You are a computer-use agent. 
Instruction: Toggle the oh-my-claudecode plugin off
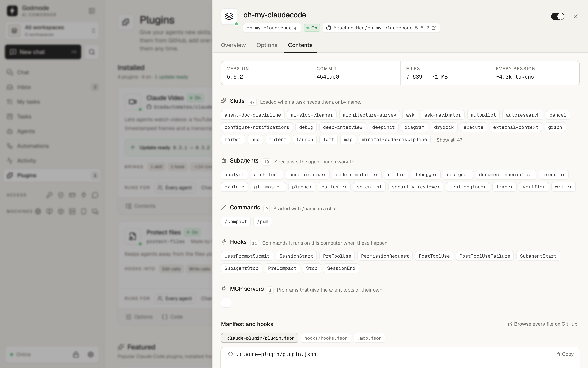tap(558, 16)
